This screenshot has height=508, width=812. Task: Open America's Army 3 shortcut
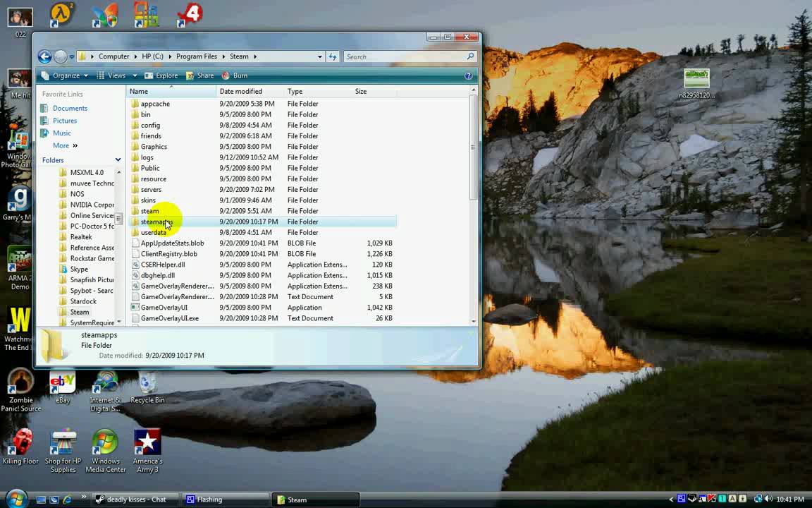coord(147,450)
